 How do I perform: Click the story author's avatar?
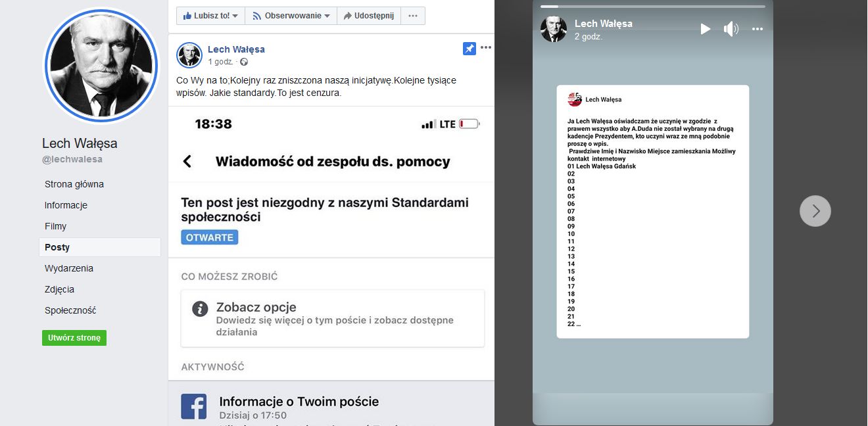[x=554, y=29]
